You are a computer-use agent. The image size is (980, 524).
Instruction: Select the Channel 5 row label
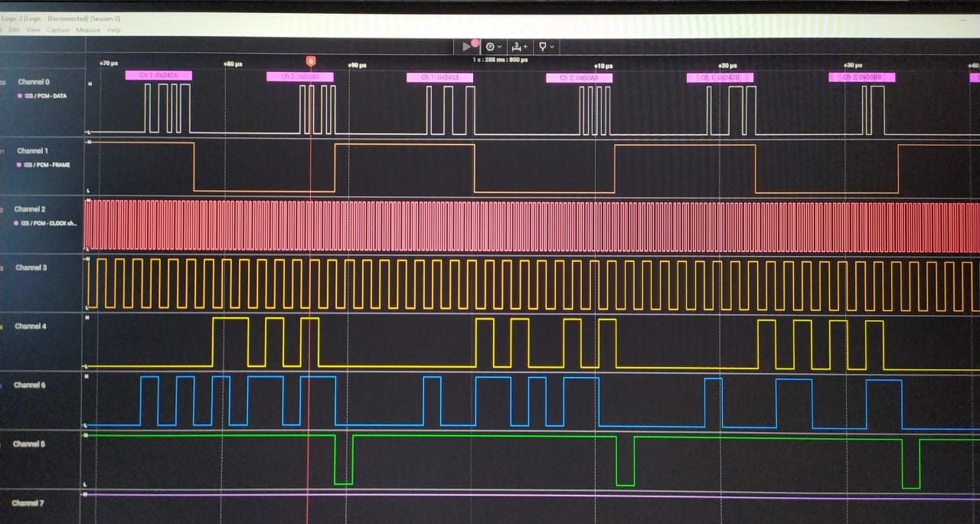click(x=29, y=444)
